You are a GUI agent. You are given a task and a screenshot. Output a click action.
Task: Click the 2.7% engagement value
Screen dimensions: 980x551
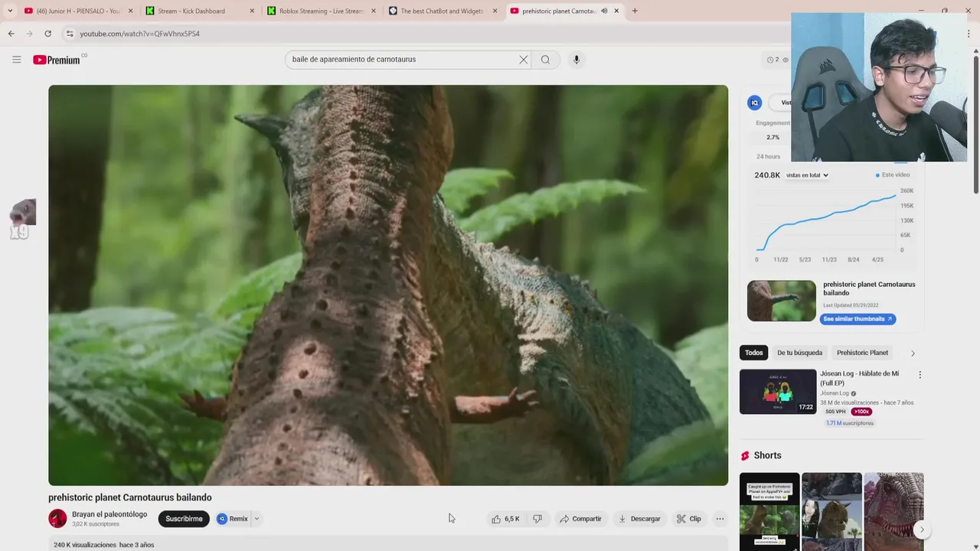(x=773, y=138)
